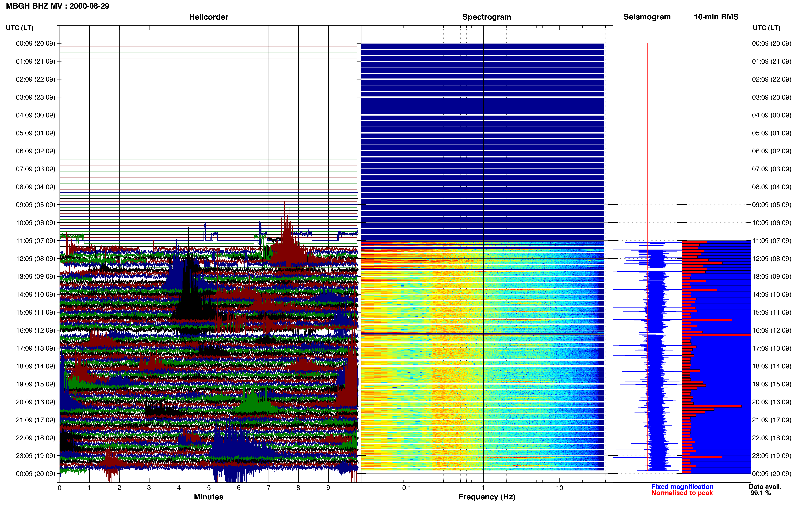Click the 'Spectrogram' panel heading
812x508 pixels.
point(487,17)
